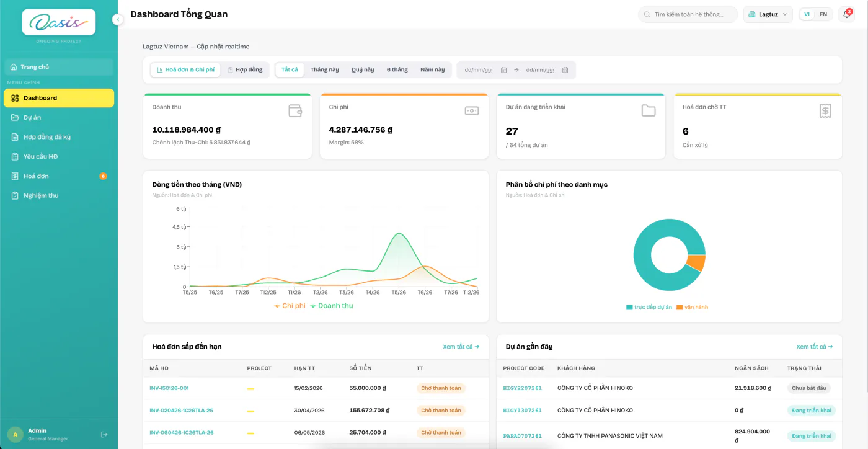Screen dimensions: 868x449
Task: Toggle data source to Hợp đồng
Action: pos(245,69)
